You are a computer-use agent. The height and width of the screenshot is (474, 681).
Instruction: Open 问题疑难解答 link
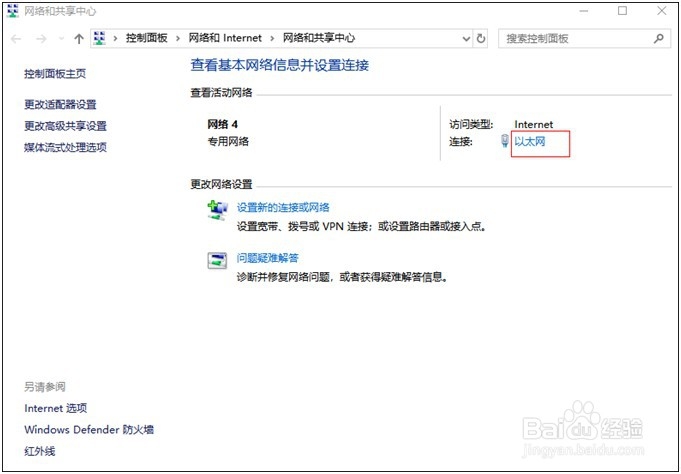(268, 258)
